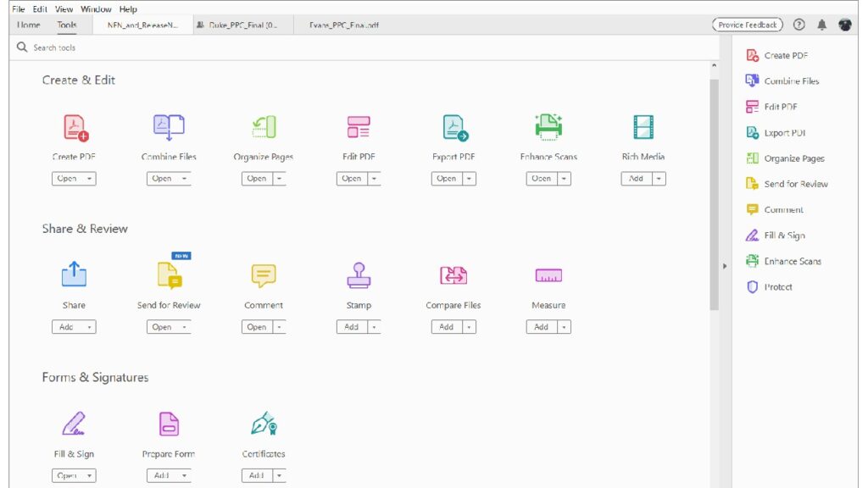Open the Send for Review icon
The width and height of the screenshot is (868, 488).
(x=170, y=275)
